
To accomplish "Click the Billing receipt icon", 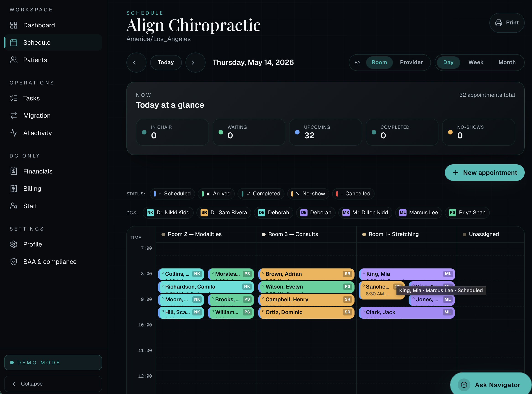I will pos(14,189).
